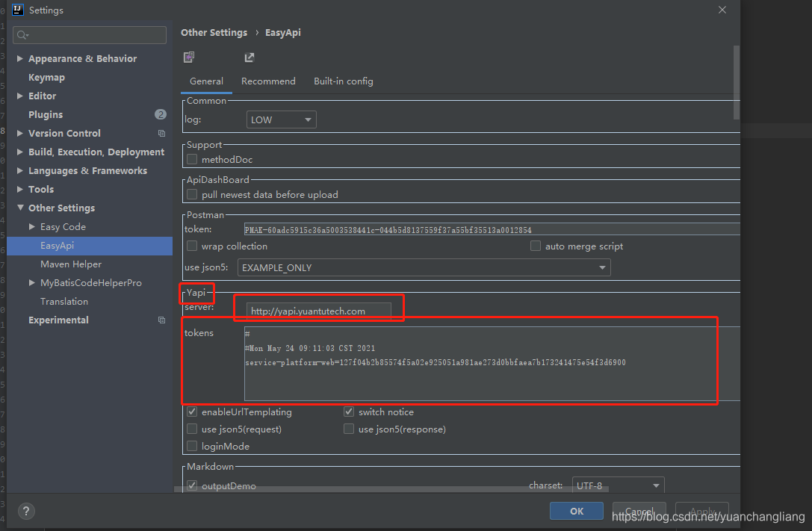Uncheck the outputDemo checkbox
Viewport: 812px width, 531px height.
192,485
